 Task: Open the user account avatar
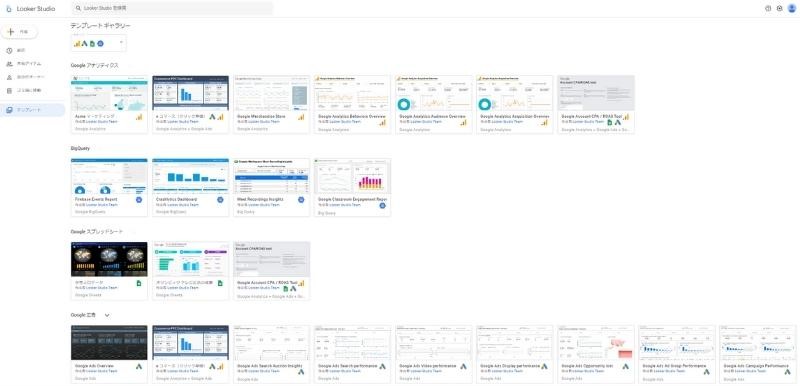[x=791, y=8]
